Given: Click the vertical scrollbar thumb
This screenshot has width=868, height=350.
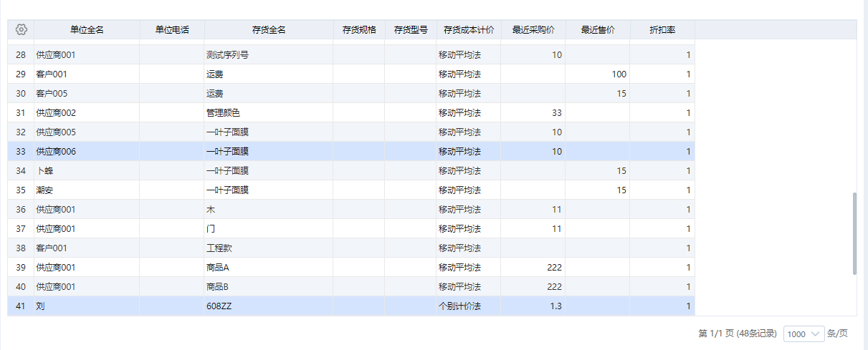Looking at the screenshot, I should [x=854, y=233].
